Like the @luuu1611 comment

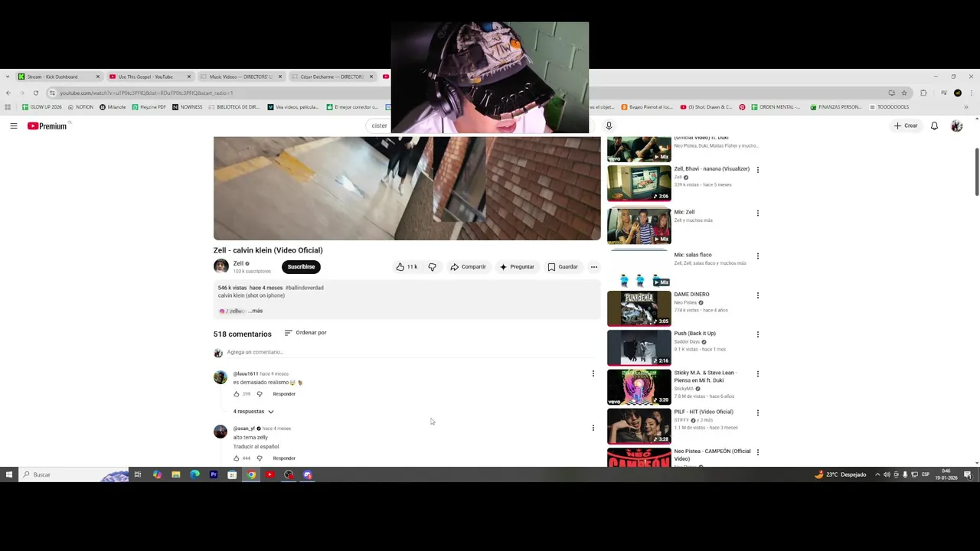point(237,393)
